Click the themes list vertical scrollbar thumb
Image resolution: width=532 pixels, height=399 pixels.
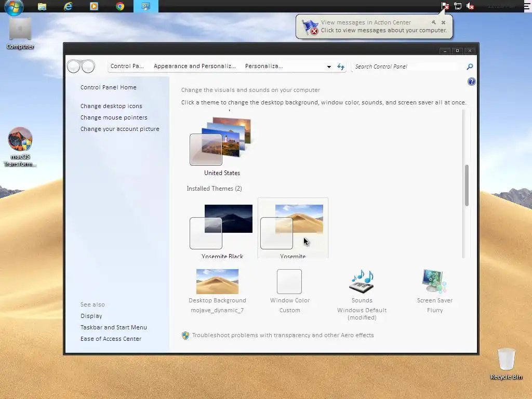[x=467, y=185]
